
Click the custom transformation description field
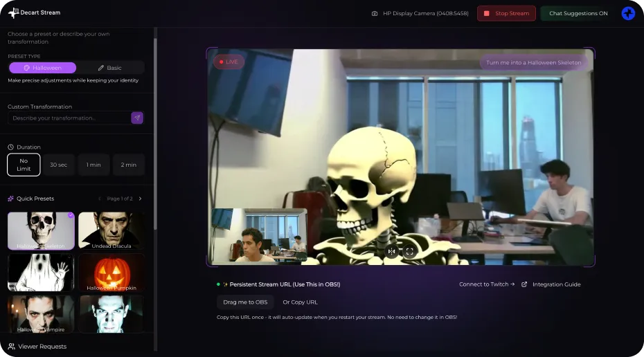pos(68,118)
